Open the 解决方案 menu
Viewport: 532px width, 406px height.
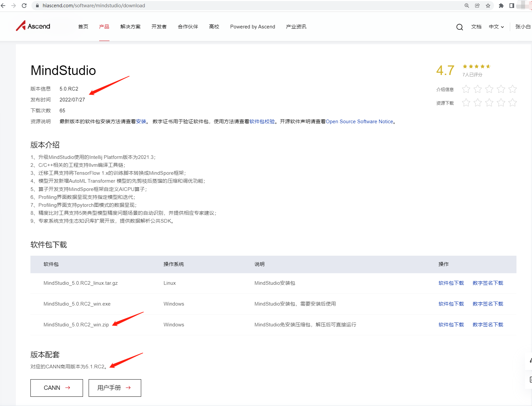[130, 27]
